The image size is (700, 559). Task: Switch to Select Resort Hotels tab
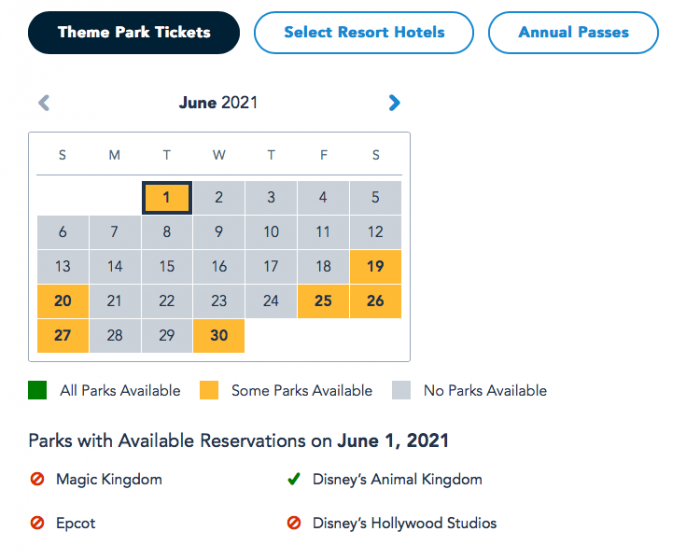click(364, 33)
